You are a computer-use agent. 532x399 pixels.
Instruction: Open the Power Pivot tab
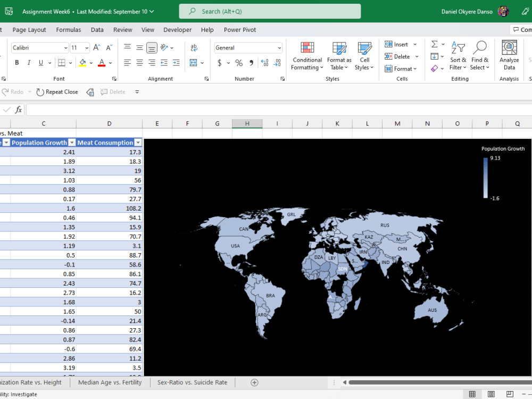coord(240,30)
